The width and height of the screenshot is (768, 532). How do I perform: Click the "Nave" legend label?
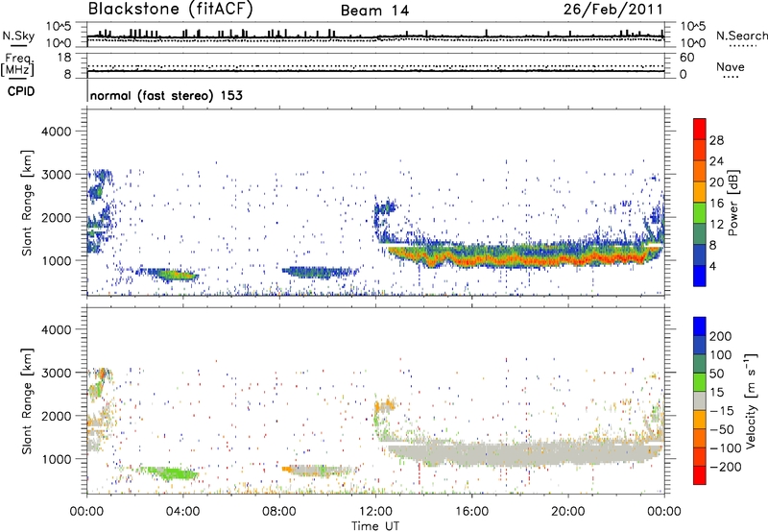coord(731,66)
